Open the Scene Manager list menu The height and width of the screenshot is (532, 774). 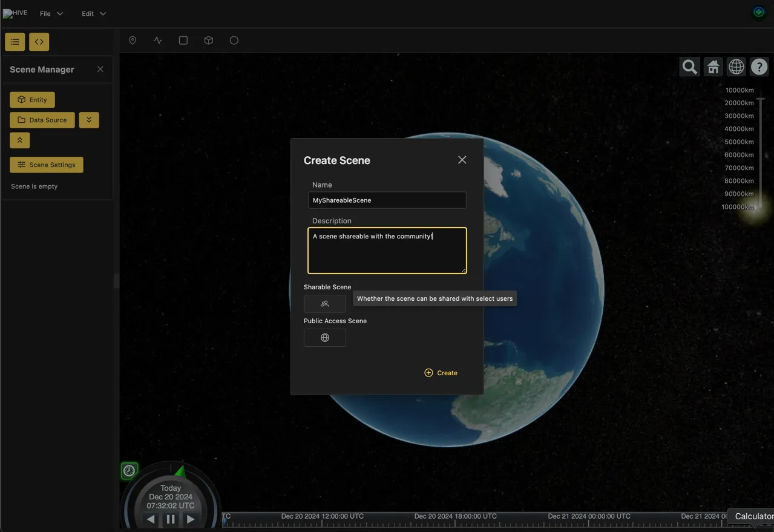coord(15,42)
